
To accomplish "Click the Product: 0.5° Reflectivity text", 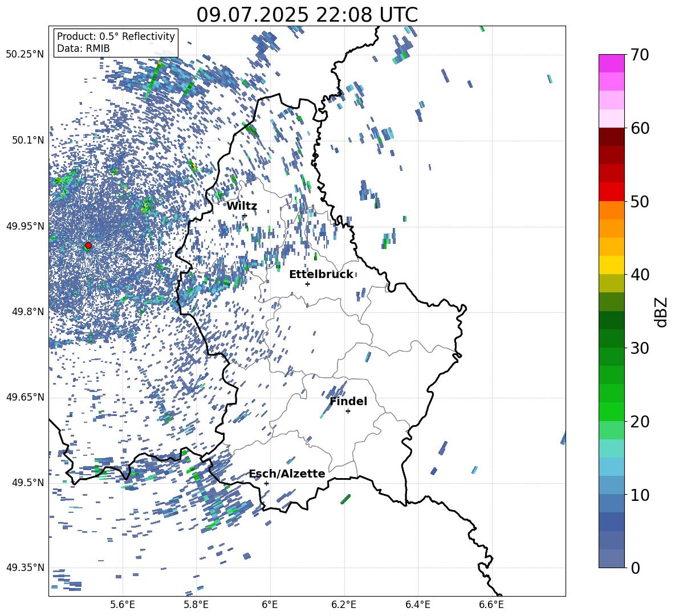I will coord(116,36).
